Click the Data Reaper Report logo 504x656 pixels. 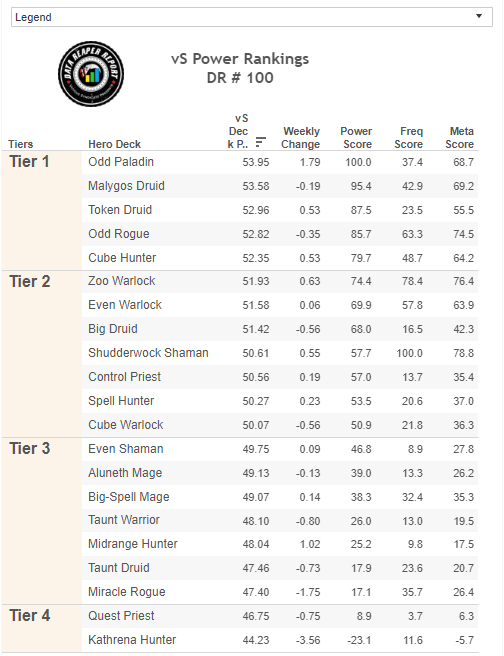(91, 74)
